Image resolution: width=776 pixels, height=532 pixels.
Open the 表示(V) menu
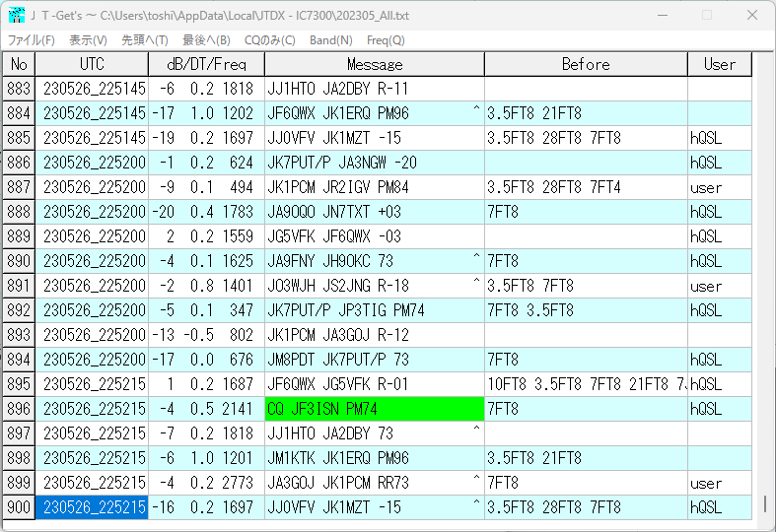(88, 40)
